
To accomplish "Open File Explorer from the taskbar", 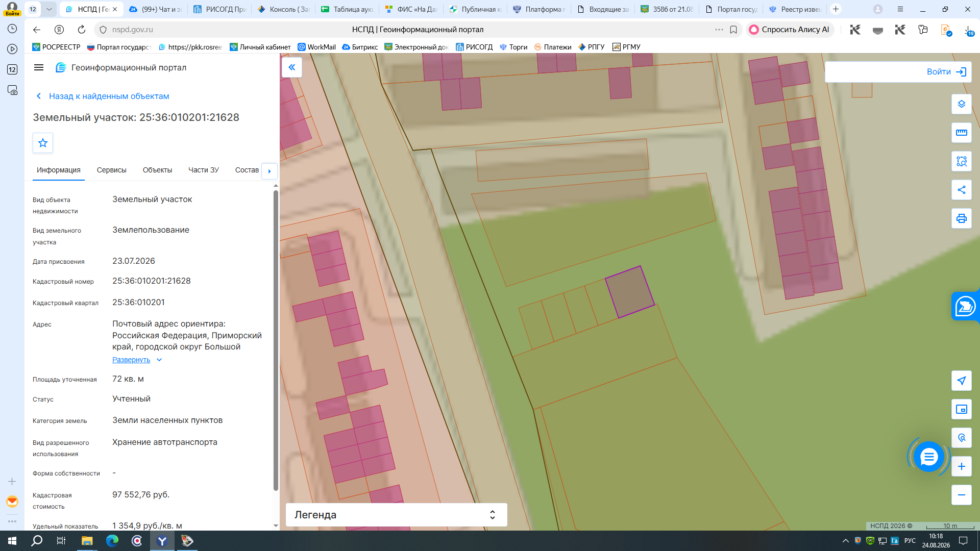I will point(87,541).
